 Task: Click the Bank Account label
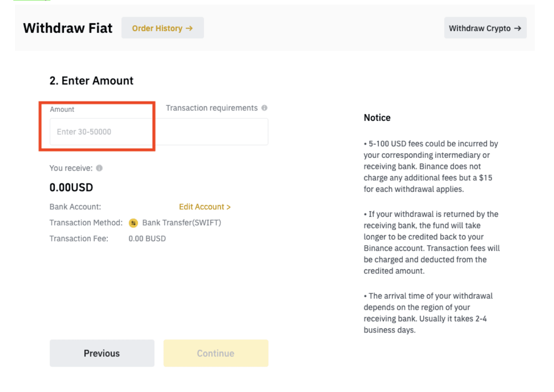coord(75,207)
